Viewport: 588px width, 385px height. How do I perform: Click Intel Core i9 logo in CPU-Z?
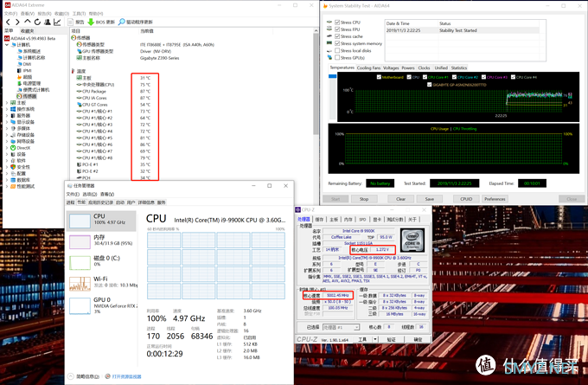coord(412,241)
